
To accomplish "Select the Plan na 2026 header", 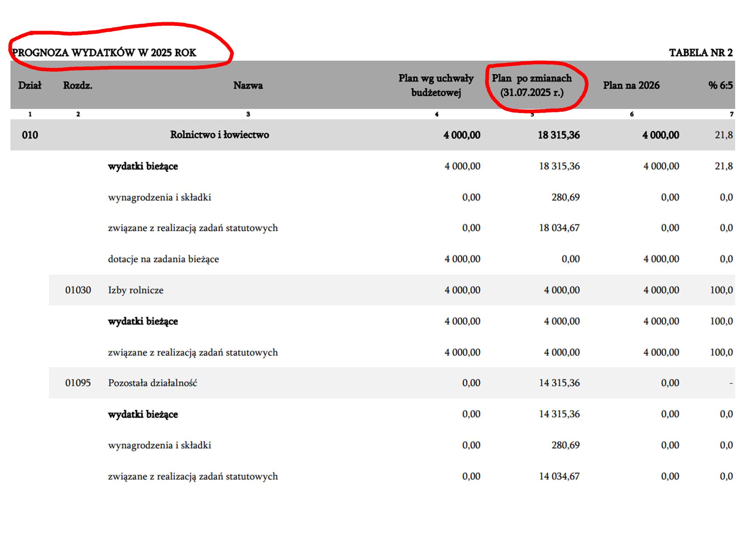I will pos(631,85).
